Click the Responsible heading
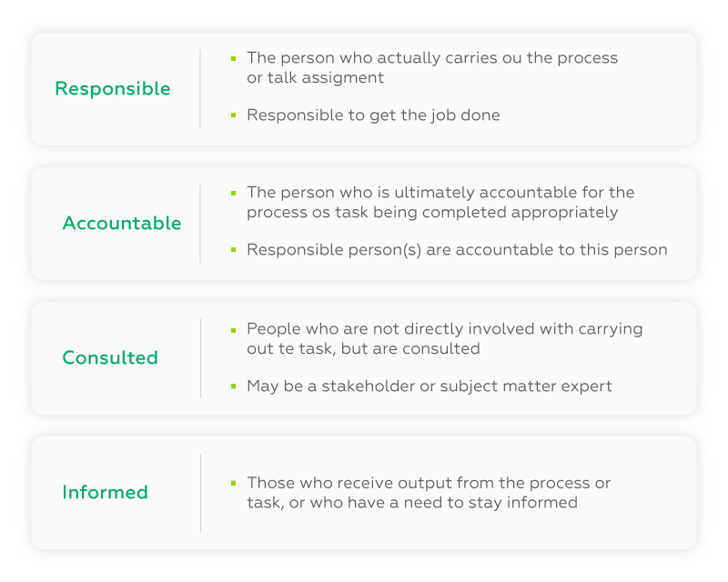728x582 pixels. pos(113,88)
